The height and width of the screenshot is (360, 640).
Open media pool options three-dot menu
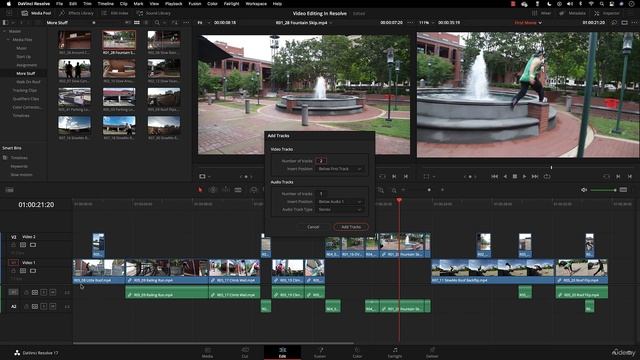click(x=186, y=22)
